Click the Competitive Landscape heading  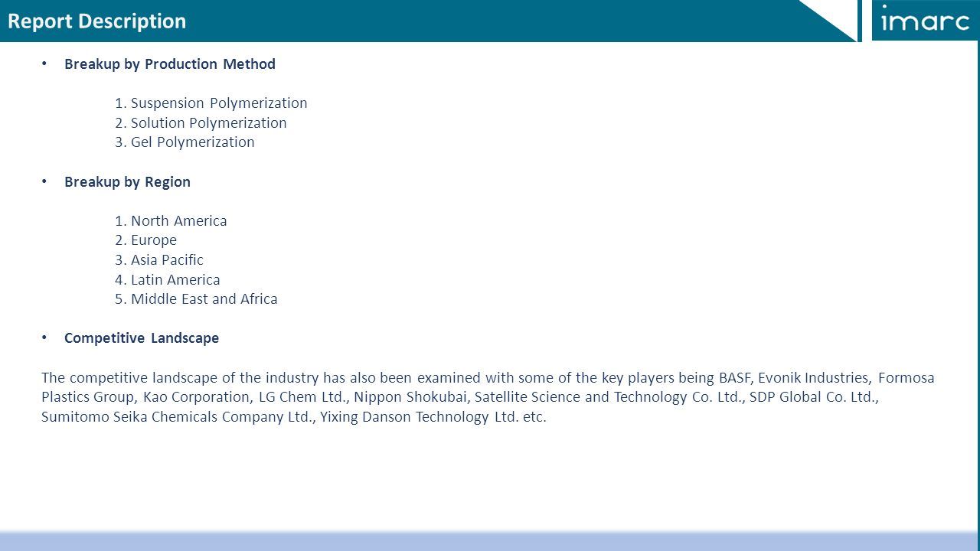(x=142, y=338)
